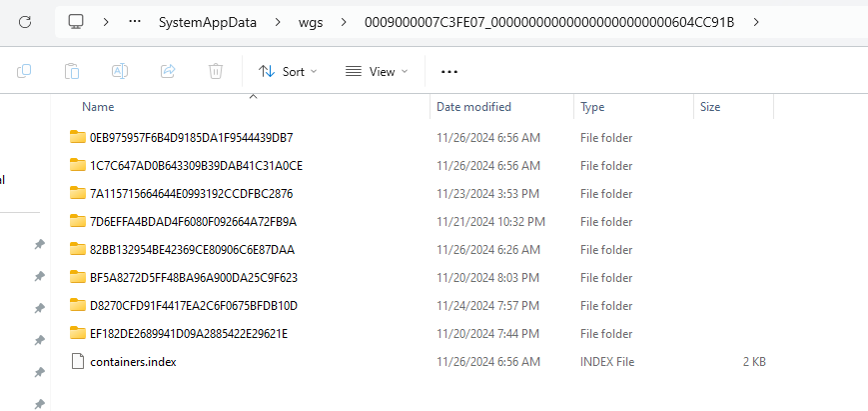Image resolution: width=868 pixels, height=411 pixels.
Task: Sort by Date modified column header
Action: [x=473, y=107]
